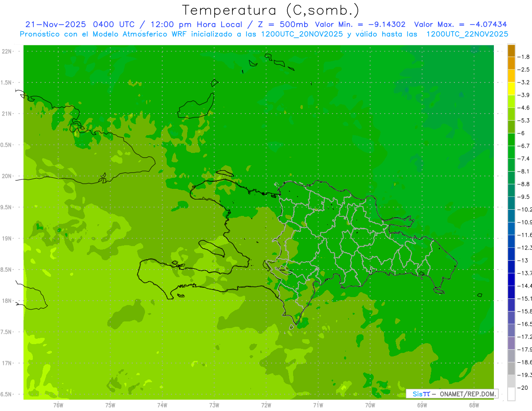Click the 76W longitude label
This screenshot has height=411, width=532.
(58, 405)
